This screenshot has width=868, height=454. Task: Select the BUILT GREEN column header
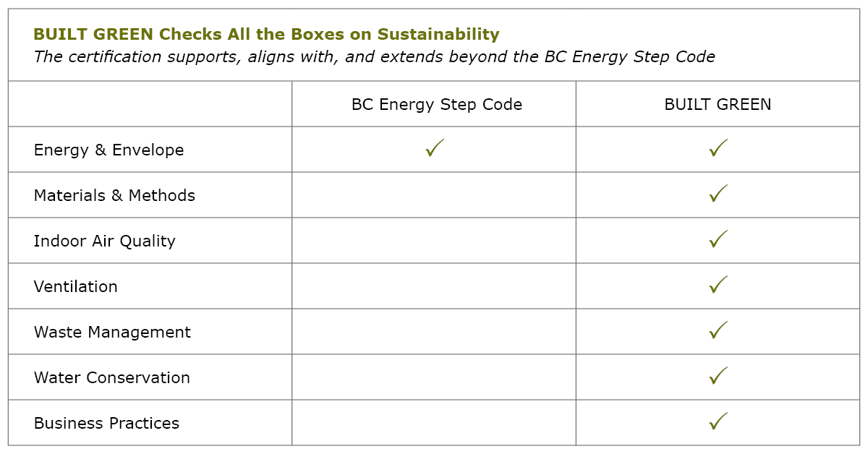pos(718,104)
